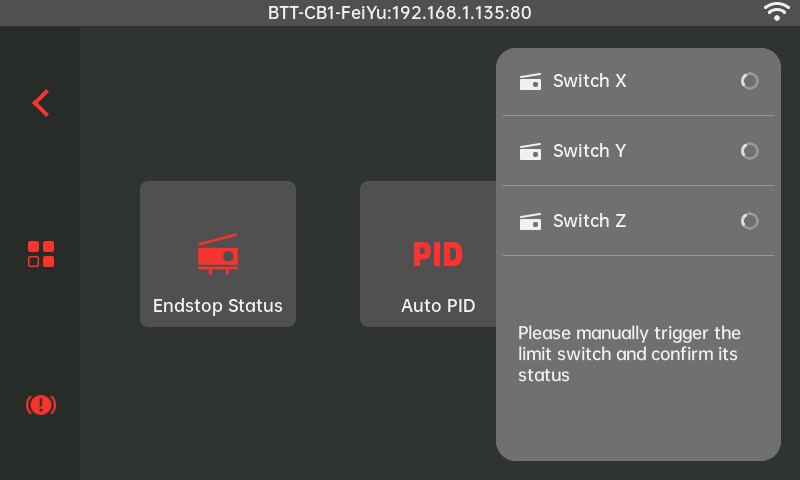Image resolution: width=800 pixels, height=480 pixels.
Task: Open the red grid menu icon
Action: click(40, 254)
